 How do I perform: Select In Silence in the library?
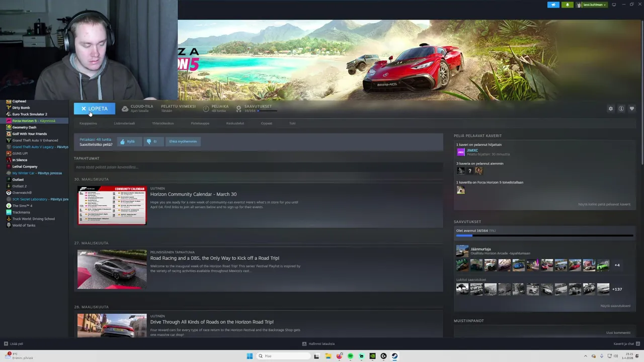pyautogui.click(x=20, y=160)
